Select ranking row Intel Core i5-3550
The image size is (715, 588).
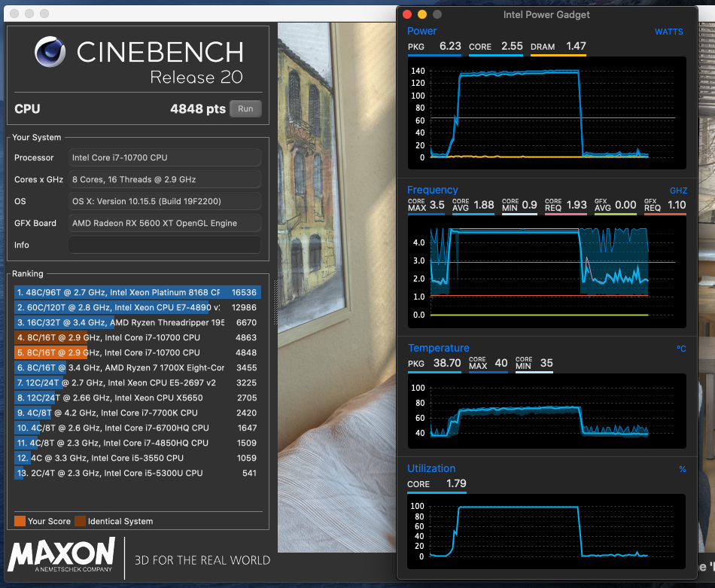[137, 458]
